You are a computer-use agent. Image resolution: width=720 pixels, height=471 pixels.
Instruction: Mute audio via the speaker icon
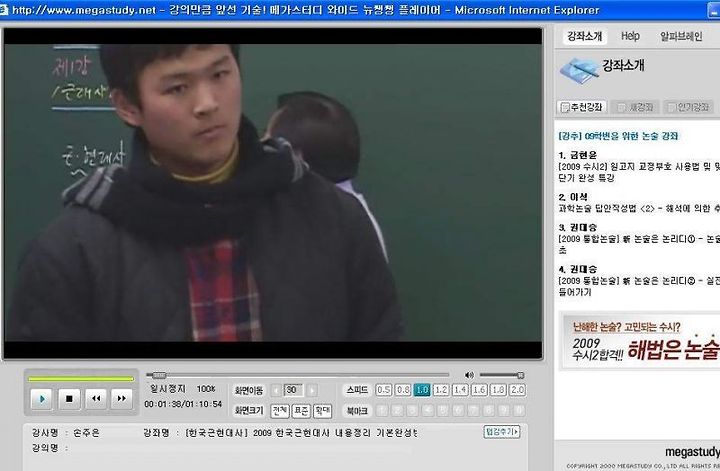click(x=469, y=375)
